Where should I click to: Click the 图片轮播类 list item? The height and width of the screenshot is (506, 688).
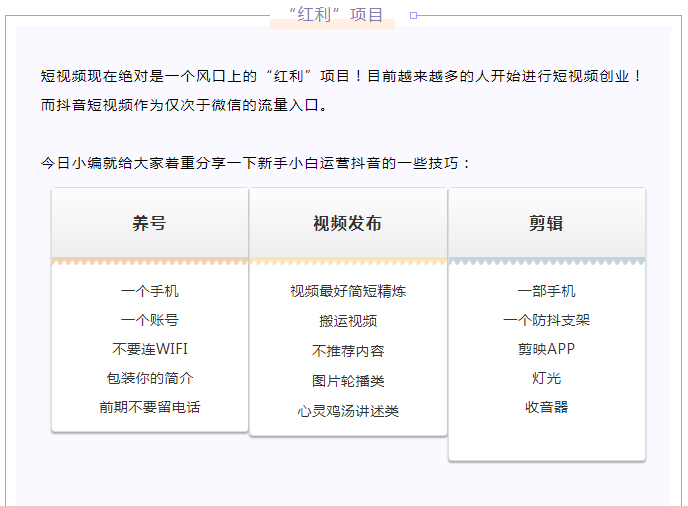[x=348, y=381]
